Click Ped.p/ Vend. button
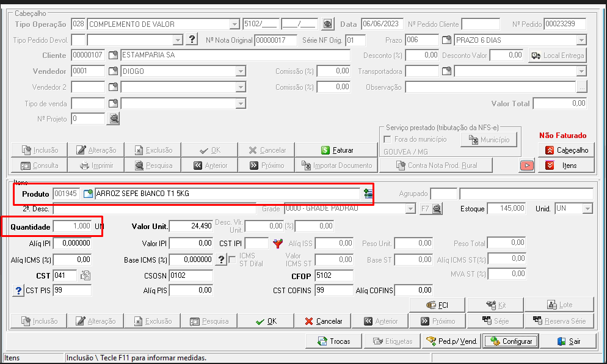The image size is (607, 364). pyautogui.click(x=451, y=341)
